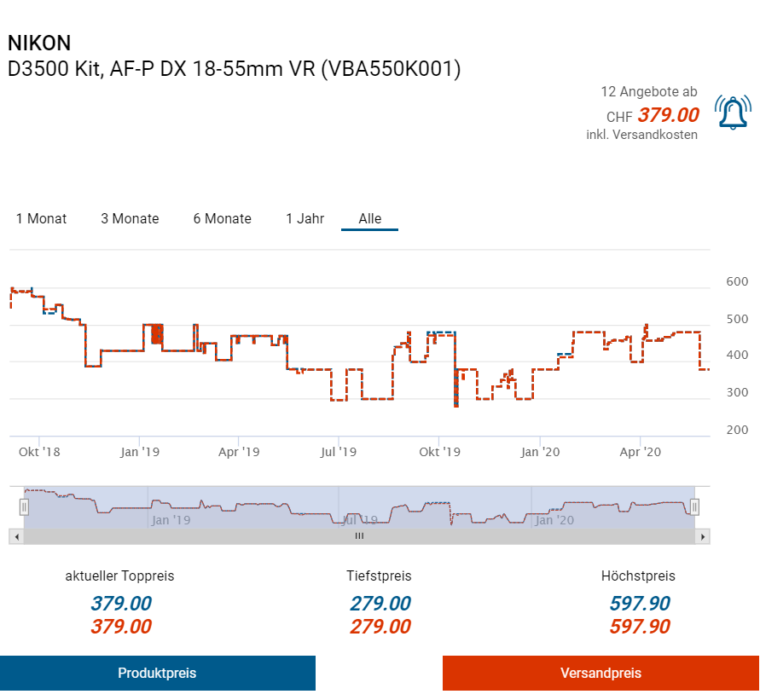The image size is (760, 700).
Task: Click the scrollbar right arrow
Action: pyautogui.click(x=703, y=536)
